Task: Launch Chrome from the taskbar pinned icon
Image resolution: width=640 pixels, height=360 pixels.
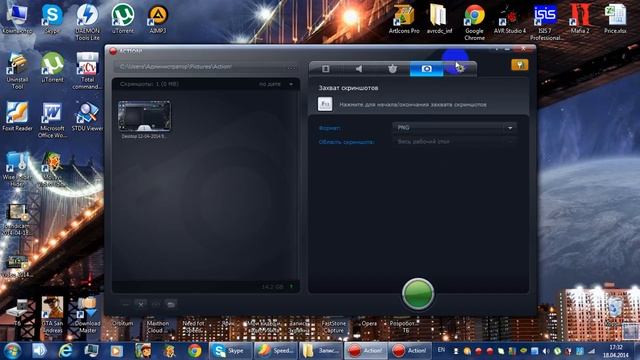Action: tap(195, 351)
